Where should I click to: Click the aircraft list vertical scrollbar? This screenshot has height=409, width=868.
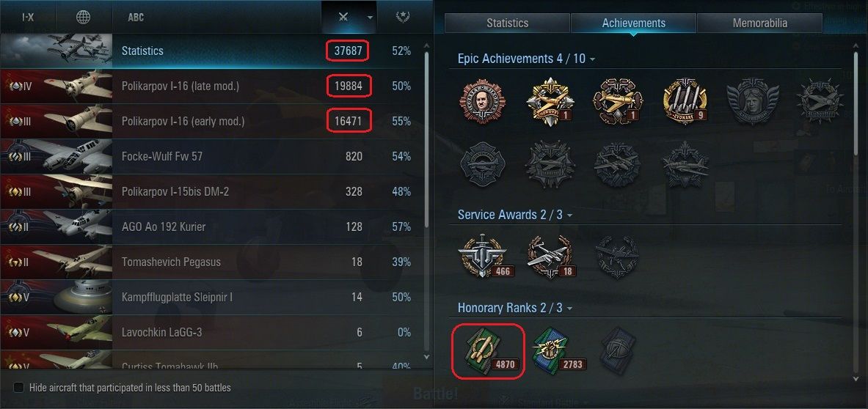[x=426, y=139]
